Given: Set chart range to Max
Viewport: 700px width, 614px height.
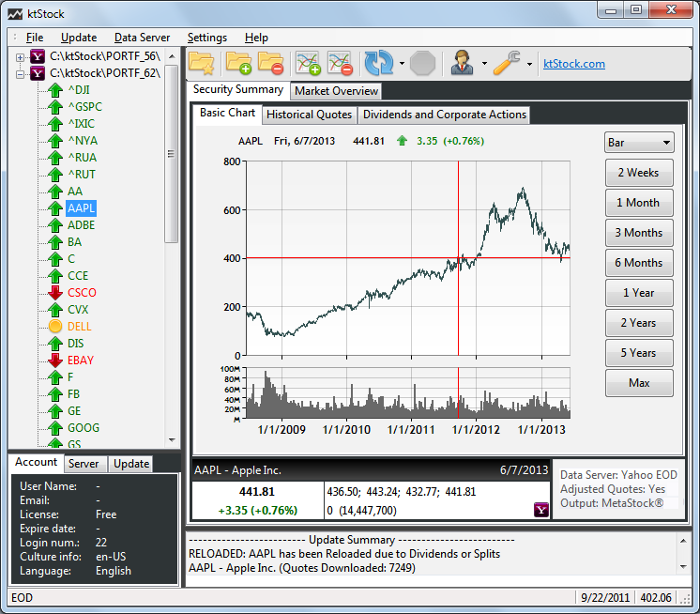Looking at the screenshot, I should point(639,383).
